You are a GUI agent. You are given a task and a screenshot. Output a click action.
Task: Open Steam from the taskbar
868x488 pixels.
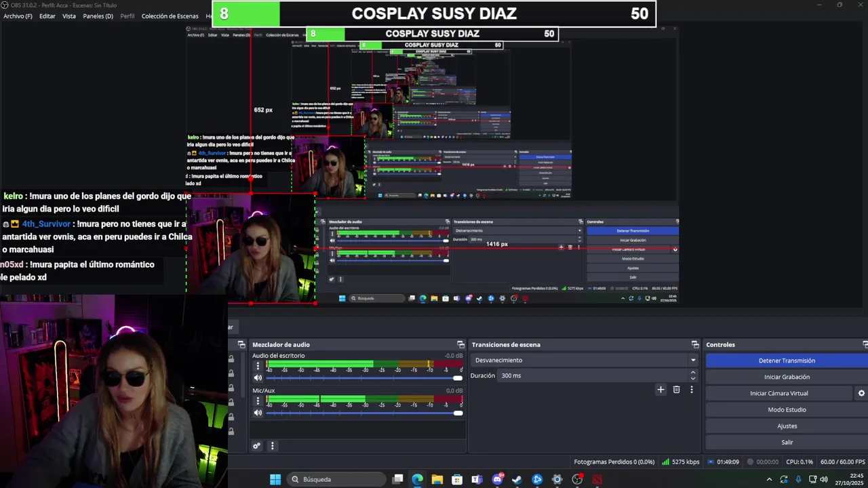pyautogui.click(x=517, y=479)
